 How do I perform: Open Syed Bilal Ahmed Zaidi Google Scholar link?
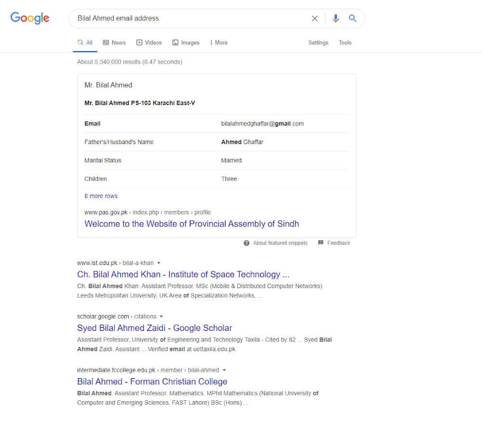pos(154,328)
